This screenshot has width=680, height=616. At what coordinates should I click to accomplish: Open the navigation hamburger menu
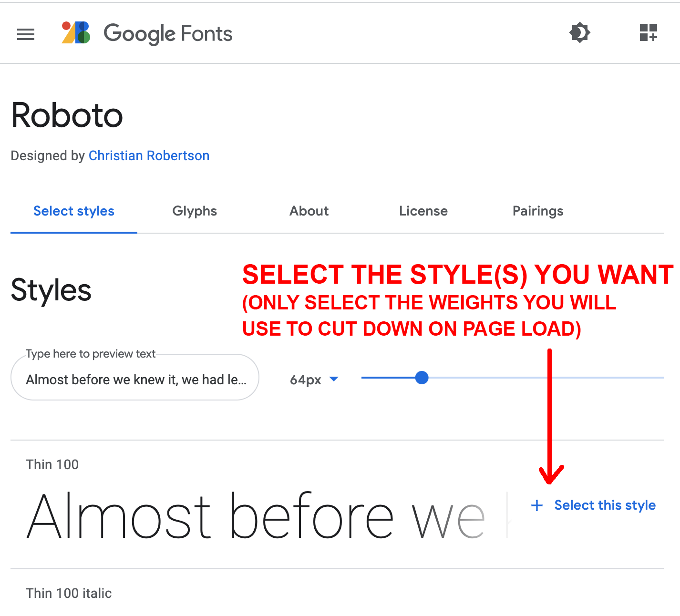point(26,34)
